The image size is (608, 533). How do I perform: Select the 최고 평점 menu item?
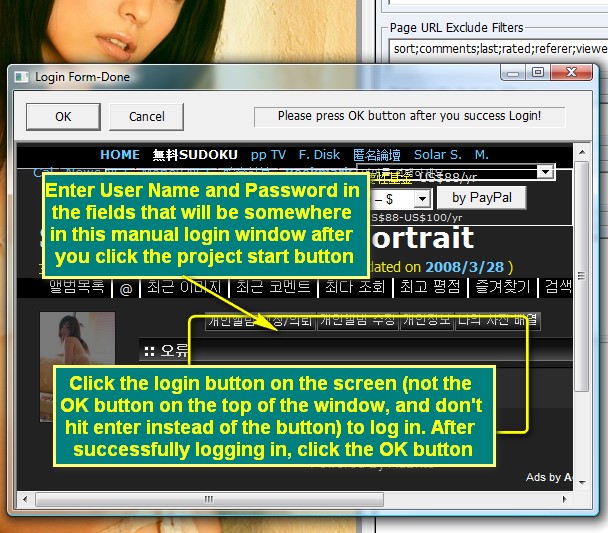tap(430, 287)
